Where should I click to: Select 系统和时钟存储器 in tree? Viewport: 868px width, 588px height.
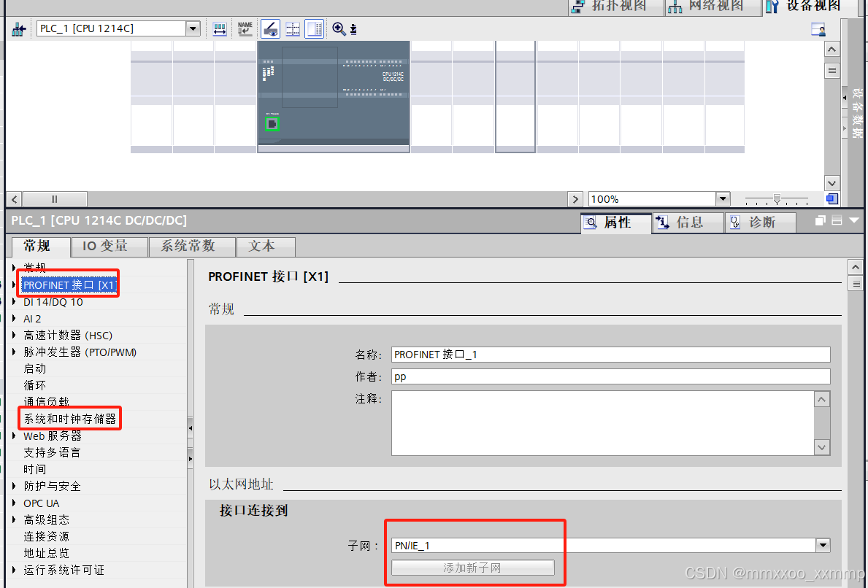coord(70,419)
